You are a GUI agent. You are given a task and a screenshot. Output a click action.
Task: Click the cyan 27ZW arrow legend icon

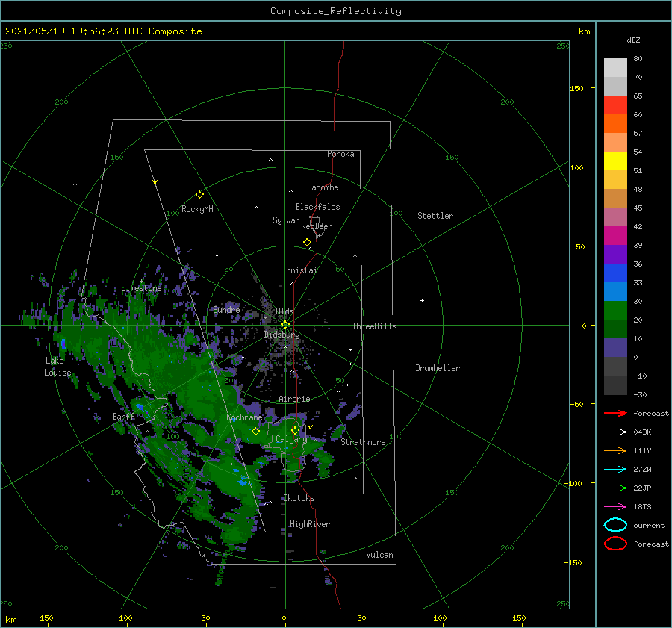(x=615, y=470)
